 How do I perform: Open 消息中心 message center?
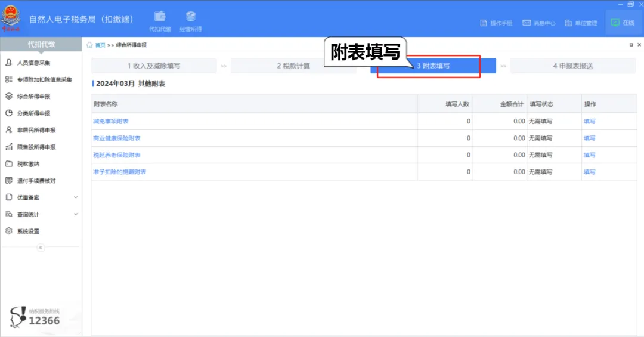tap(539, 23)
